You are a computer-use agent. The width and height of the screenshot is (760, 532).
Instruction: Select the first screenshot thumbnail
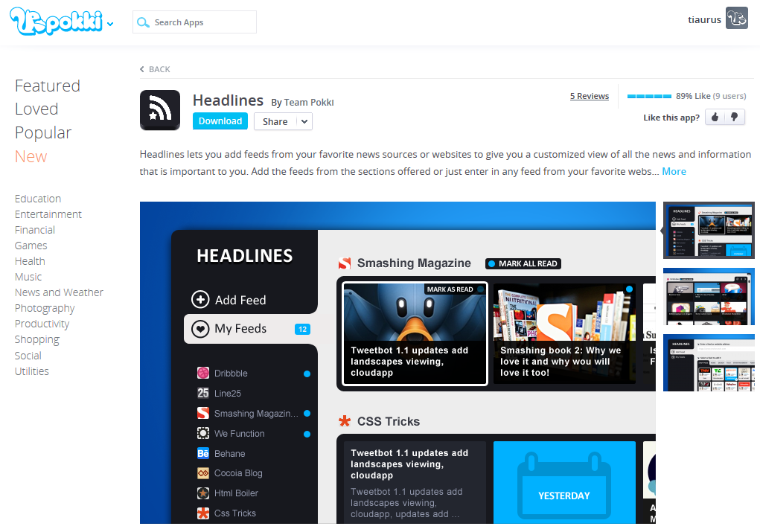click(709, 230)
